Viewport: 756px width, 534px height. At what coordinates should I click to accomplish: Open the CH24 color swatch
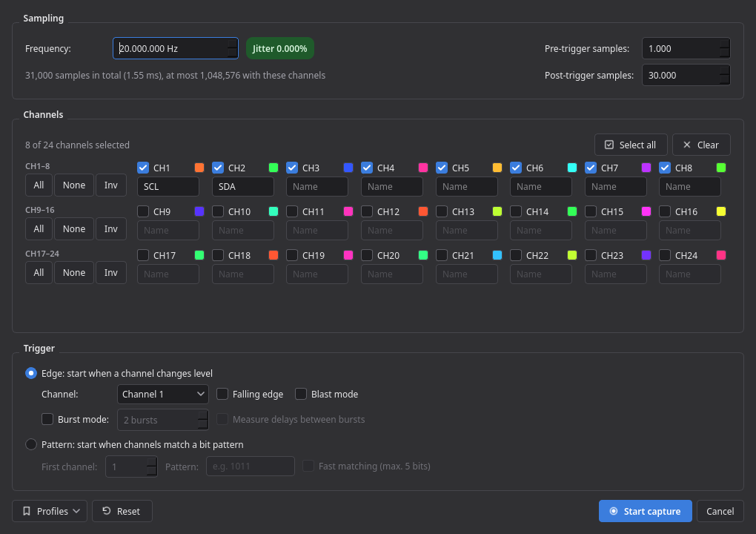click(721, 255)
